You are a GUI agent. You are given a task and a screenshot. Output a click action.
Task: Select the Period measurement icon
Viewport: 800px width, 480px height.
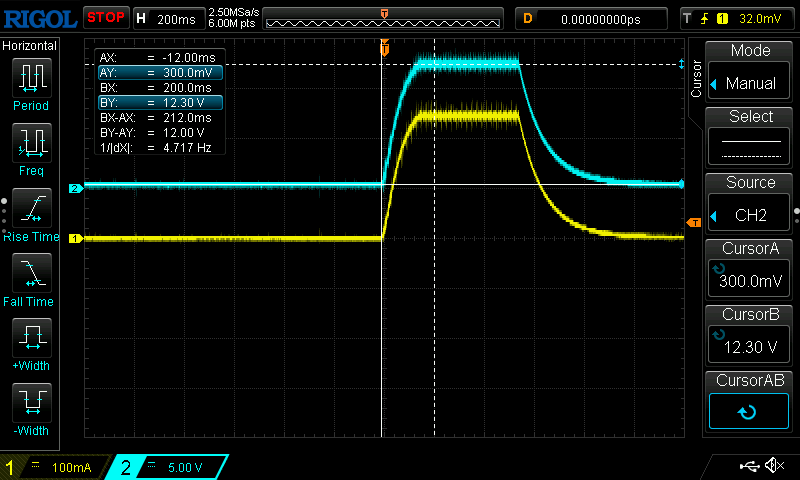[x=32, y=78]
